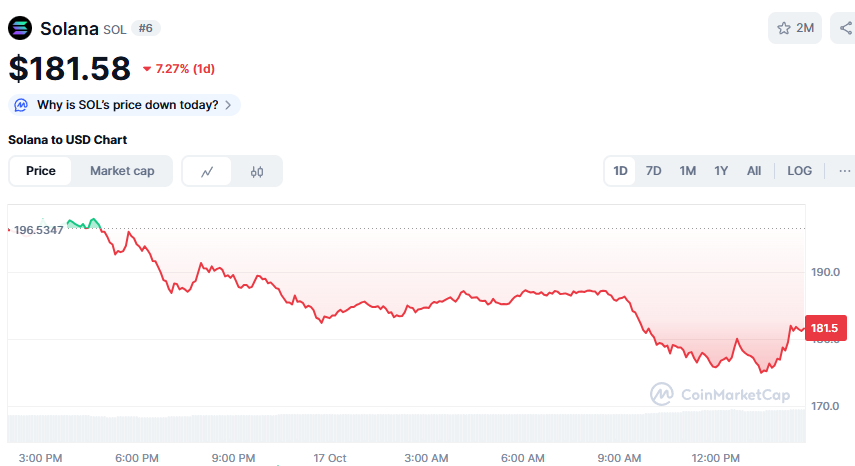Select the Price chart toggle
This screenshot has height=466, width=855.
(41, 171)
